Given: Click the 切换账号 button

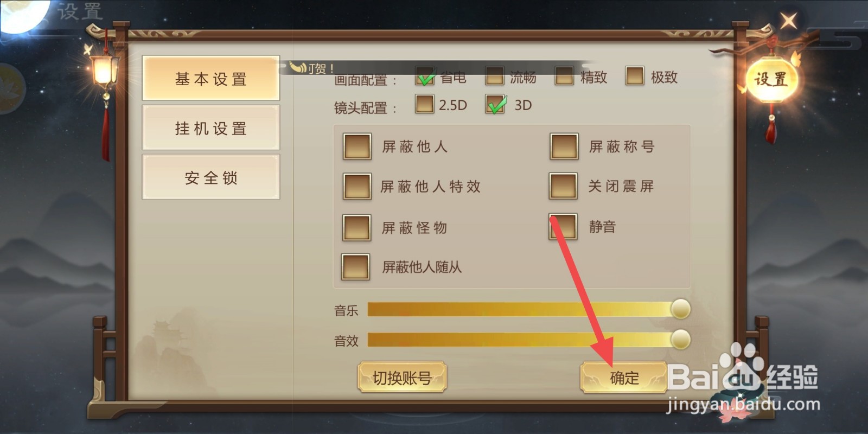Looking at the screenshot, I should click(402, 378).
